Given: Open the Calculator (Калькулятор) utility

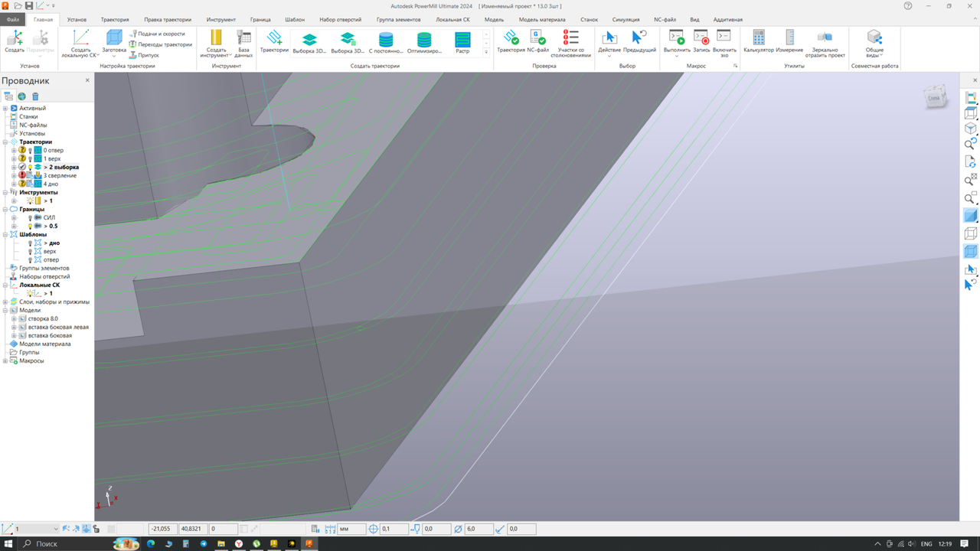Looking at the screenshot, I should [x=758, y=41].
